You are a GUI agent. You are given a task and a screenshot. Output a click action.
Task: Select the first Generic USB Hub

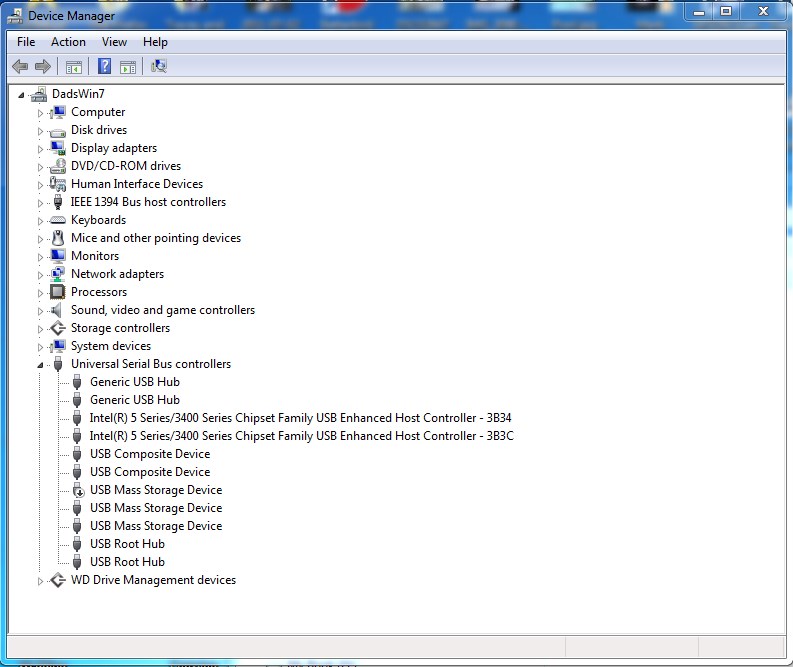[135, 382]
